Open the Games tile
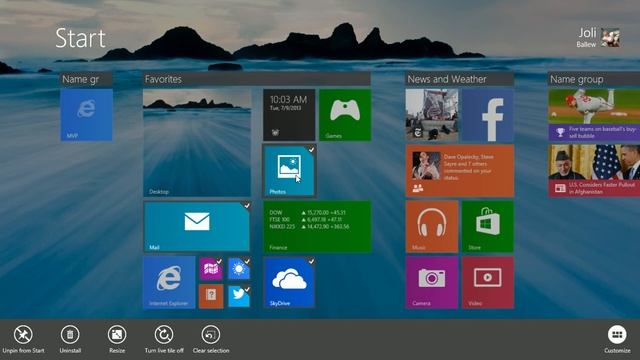The image size is (640, 360). (345, 115)
